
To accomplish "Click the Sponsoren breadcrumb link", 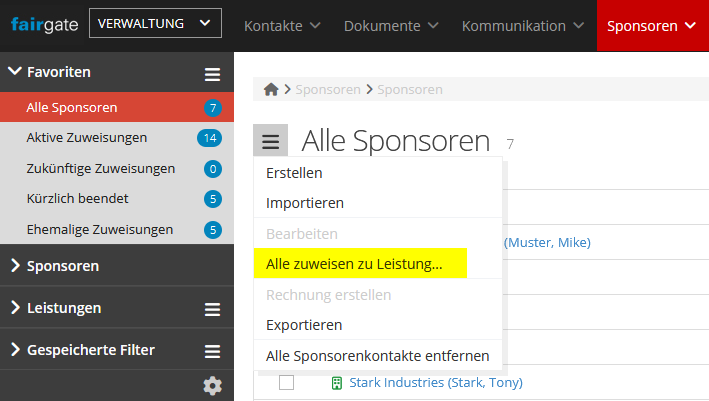I will point(326,90).
